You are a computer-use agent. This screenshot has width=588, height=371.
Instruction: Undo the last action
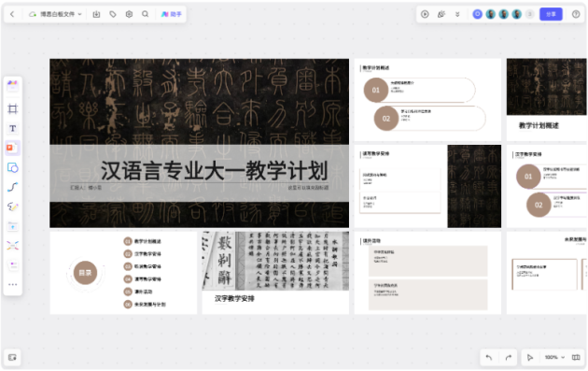tap(489, 358)
